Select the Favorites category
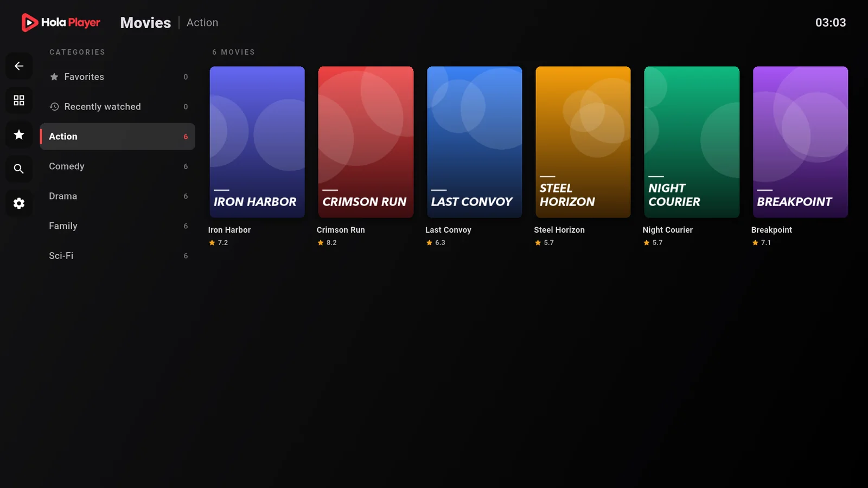 pyautogui.click(x=118, y=77)
